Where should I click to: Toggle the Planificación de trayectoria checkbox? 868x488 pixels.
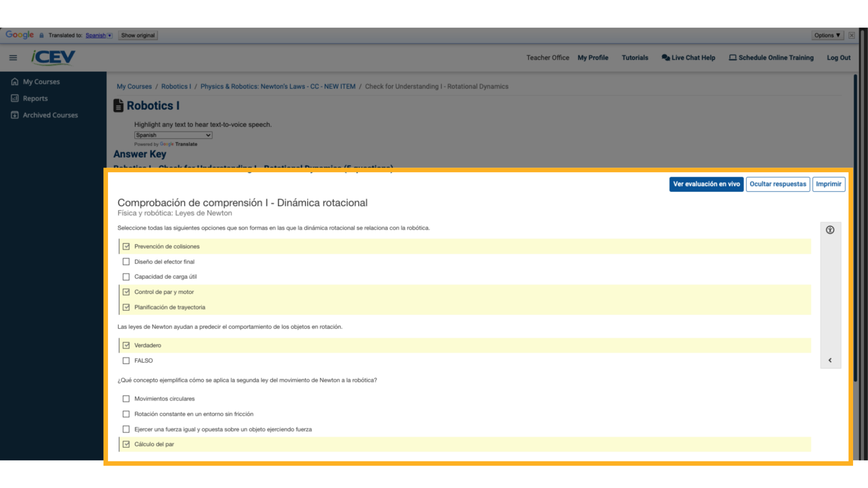126,308
